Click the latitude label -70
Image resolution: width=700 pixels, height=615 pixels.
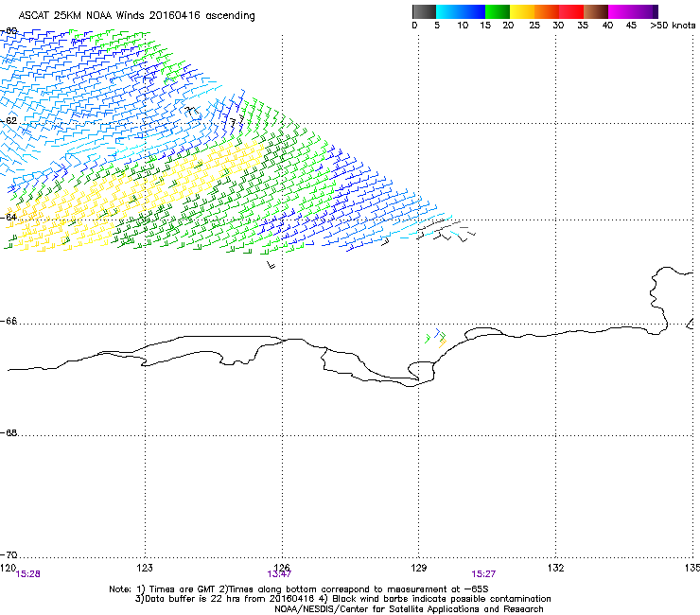point(9,555)
